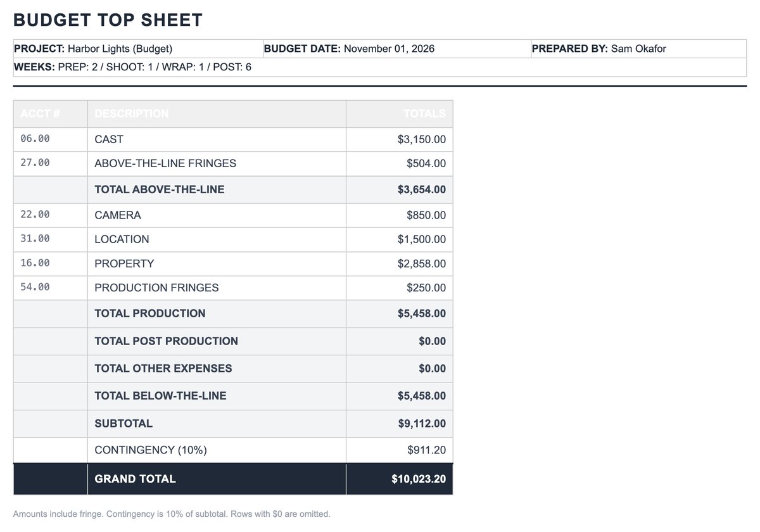Select the BUDGET TOP SHEET heading
Screen dimensions: 760x532
pyautogui.click(x=108, y=20)
